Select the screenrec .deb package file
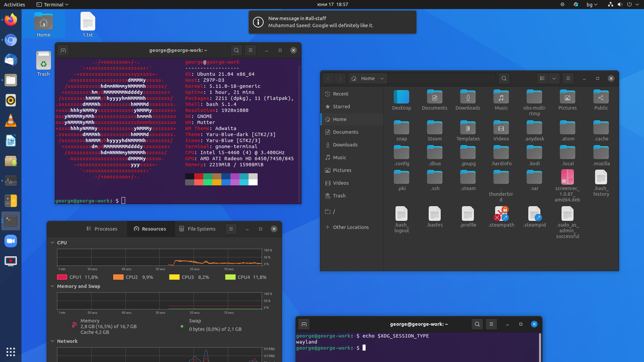644x362 pixels. (x=568, y=186)
